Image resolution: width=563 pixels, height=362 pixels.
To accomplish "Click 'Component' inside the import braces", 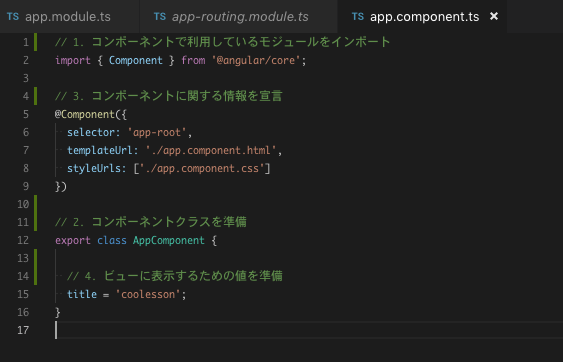I will pos(136,60).
